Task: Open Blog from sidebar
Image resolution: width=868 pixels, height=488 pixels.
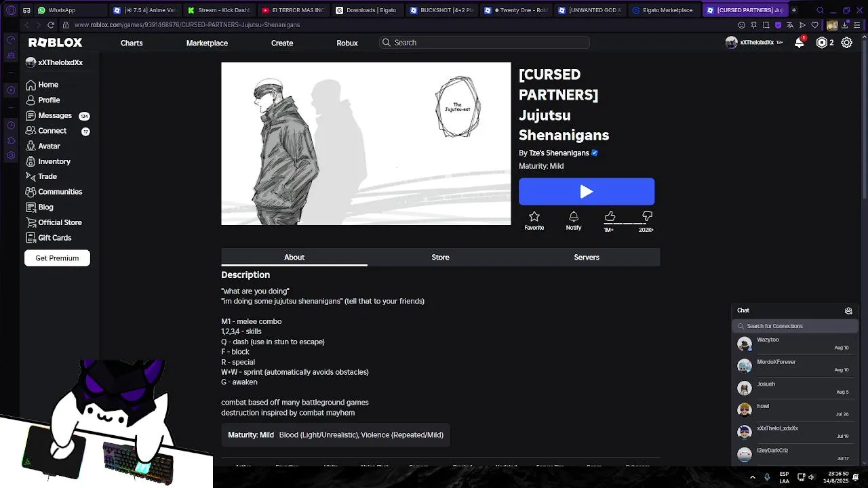Action: pyautogui.click(x=39, y=207)
